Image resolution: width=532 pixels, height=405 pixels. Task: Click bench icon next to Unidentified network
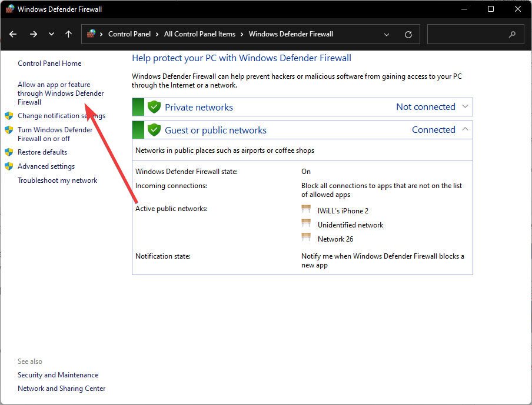pos(306,223)
